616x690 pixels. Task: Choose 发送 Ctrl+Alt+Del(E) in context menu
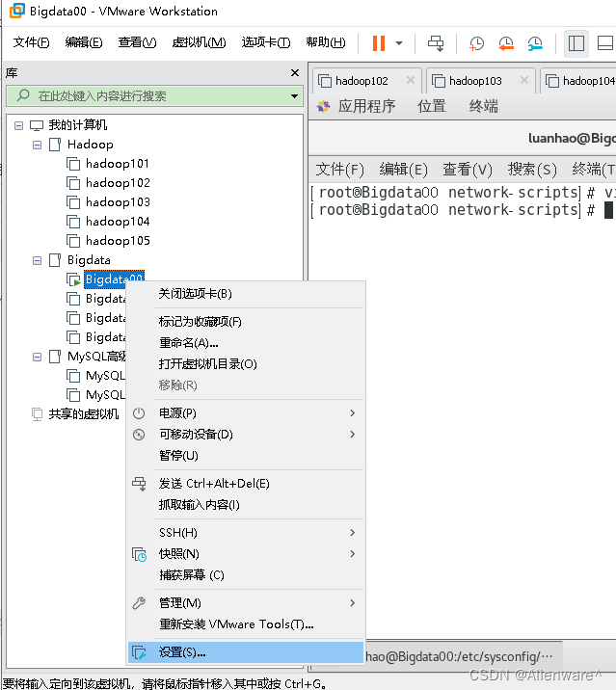pos(246,484)
